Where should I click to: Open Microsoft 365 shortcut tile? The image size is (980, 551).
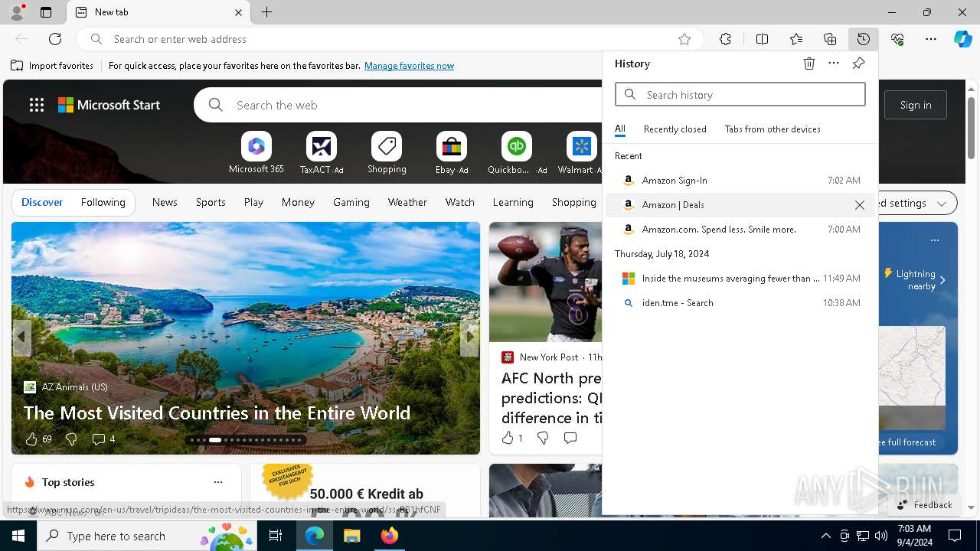(x=256, y=153)
